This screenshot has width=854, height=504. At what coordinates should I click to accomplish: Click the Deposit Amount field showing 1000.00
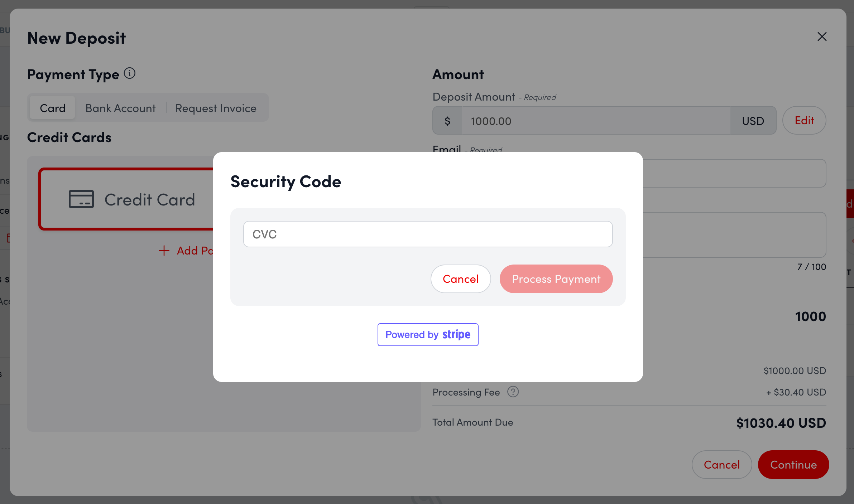coord(595,121)
